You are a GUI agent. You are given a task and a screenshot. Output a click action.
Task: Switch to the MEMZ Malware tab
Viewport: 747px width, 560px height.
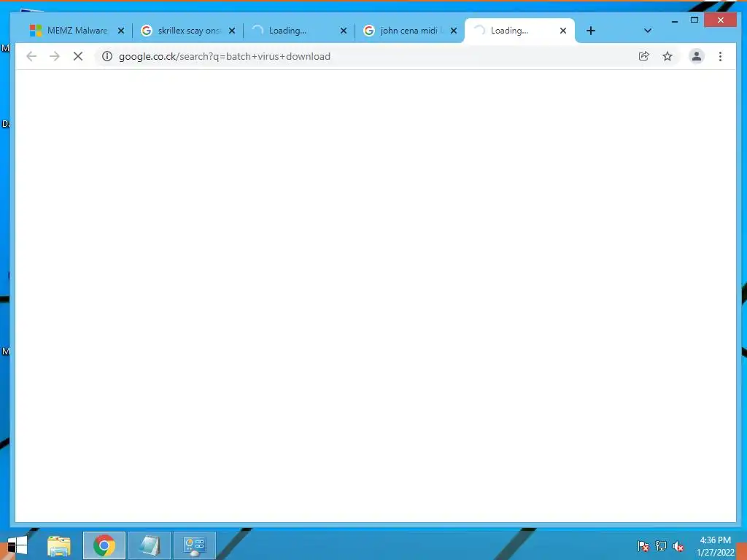[76, 31]
